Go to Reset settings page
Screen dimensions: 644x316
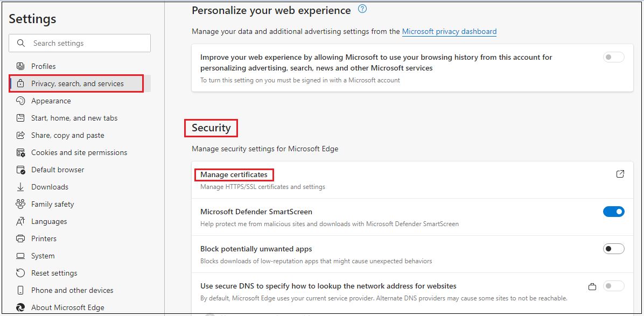(x=54, y=273)
